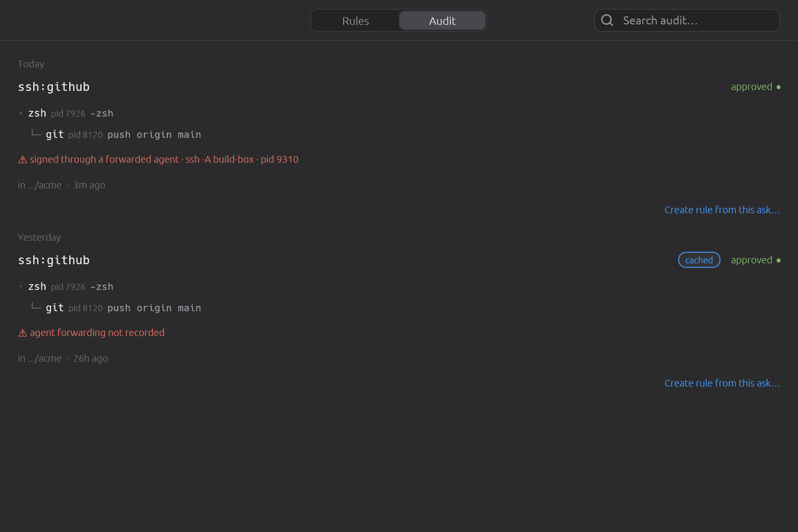Click green status dot on yesterday's approved entry

(x=778, y=260)
